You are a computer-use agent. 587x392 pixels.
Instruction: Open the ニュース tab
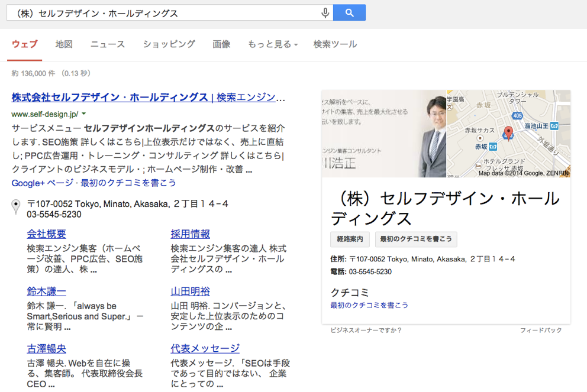108,44
